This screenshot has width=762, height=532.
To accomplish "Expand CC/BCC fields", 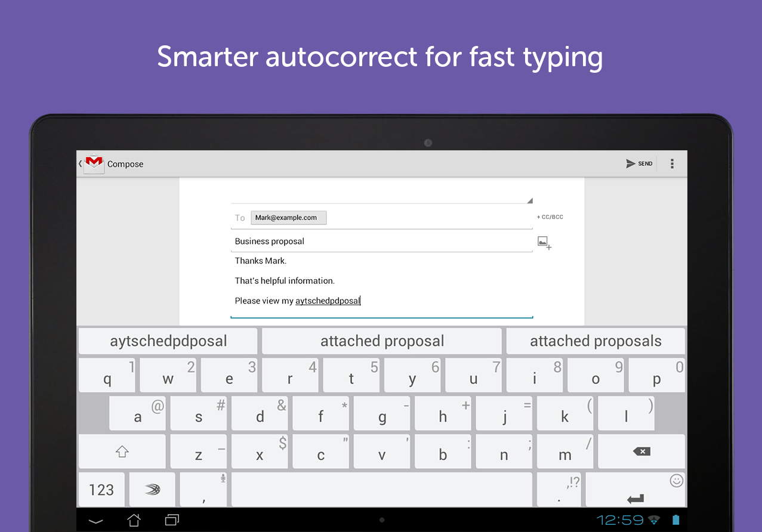I will tap(549, 216).
